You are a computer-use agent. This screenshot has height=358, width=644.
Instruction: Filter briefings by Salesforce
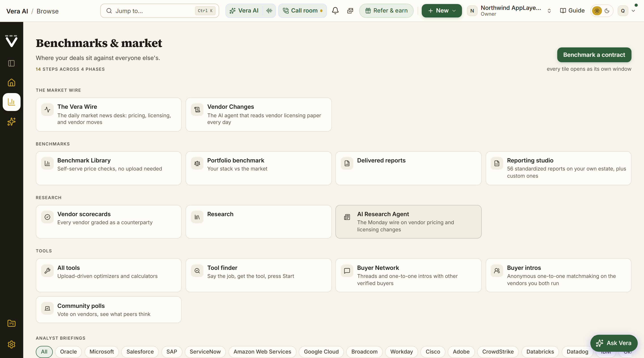click(x=140, y=352)
